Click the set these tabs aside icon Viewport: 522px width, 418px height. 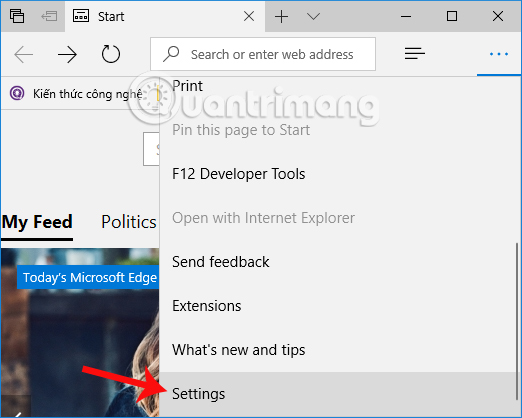click(49, 16)
